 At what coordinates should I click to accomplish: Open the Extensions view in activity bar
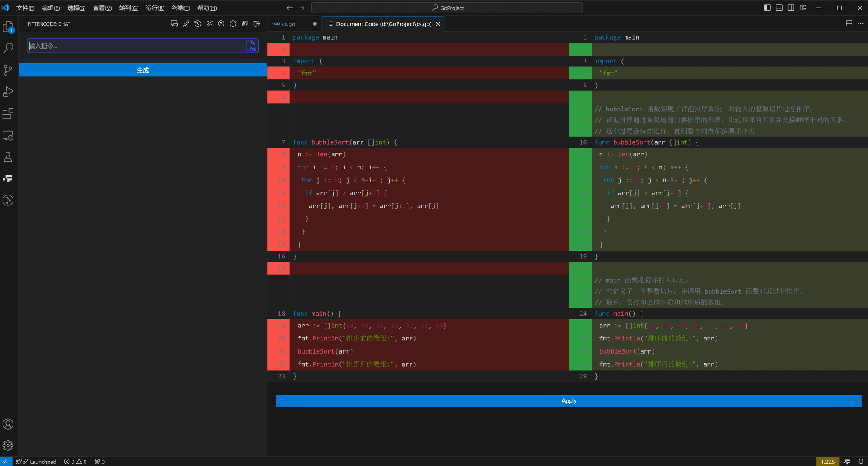click(x=8, y=114)
